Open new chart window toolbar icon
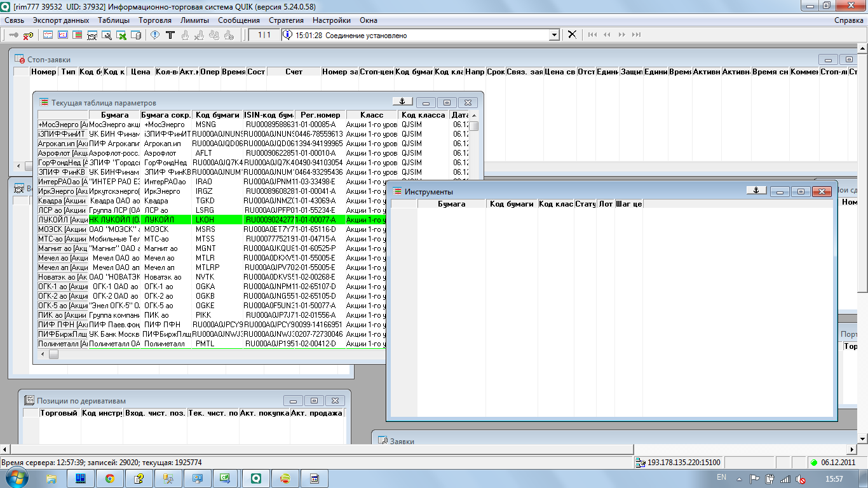The height and width of the screenshot is (488, 868). [48, 35]
